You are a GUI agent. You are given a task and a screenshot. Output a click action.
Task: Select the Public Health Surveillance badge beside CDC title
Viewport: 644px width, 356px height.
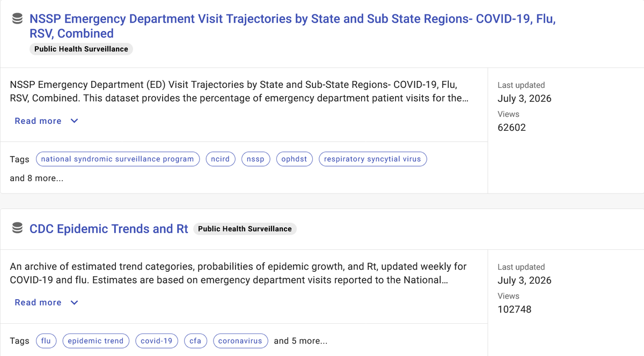tap(245, 228)
